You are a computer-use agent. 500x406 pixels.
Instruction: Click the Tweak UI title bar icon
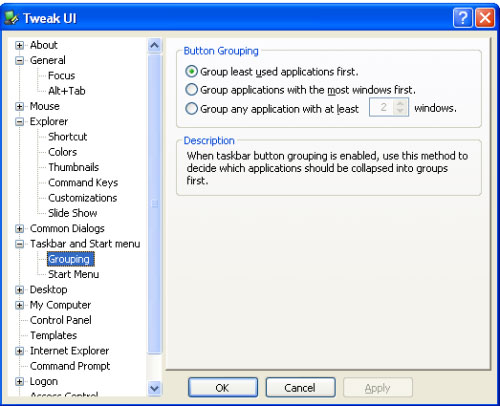(x=12, y=18)
